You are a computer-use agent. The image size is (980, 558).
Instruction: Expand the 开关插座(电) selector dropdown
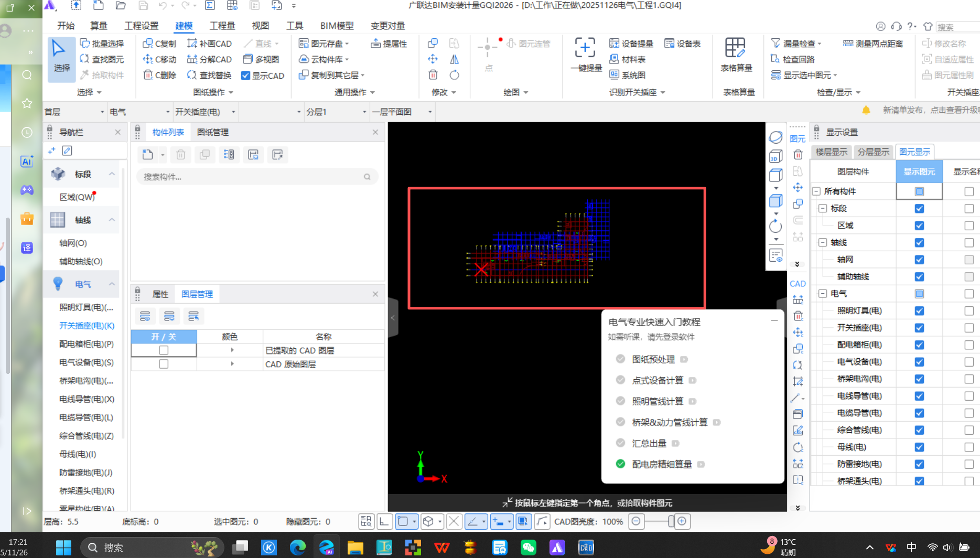(x=234, y=111)
